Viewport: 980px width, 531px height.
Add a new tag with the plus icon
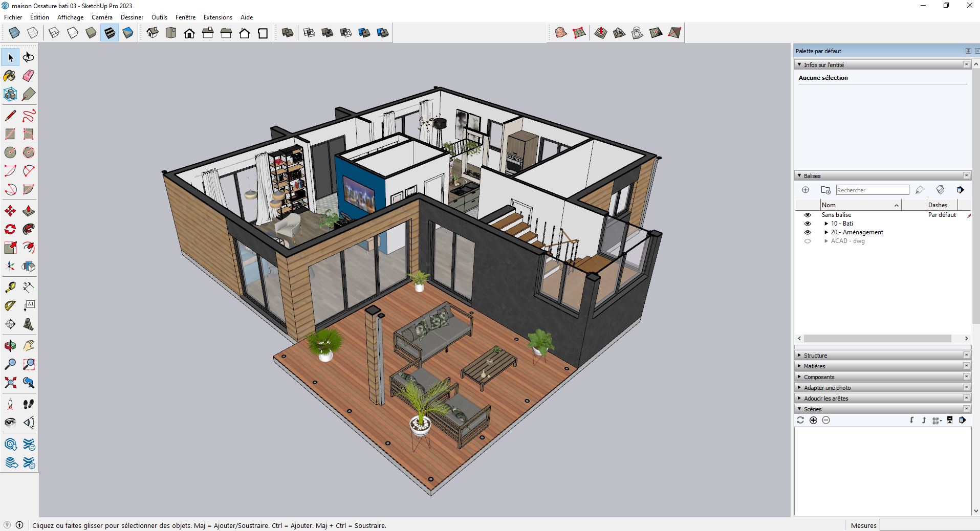tap(805, 189)
